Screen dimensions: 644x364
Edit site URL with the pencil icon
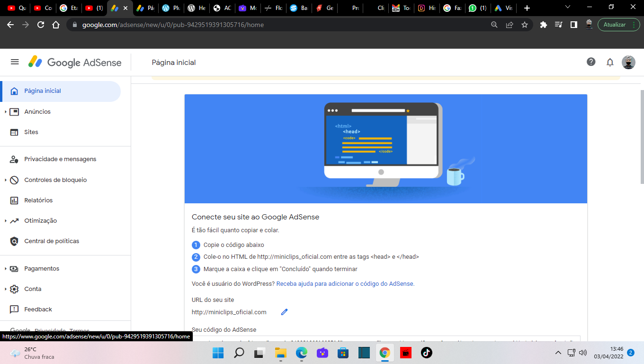(284, 312)
